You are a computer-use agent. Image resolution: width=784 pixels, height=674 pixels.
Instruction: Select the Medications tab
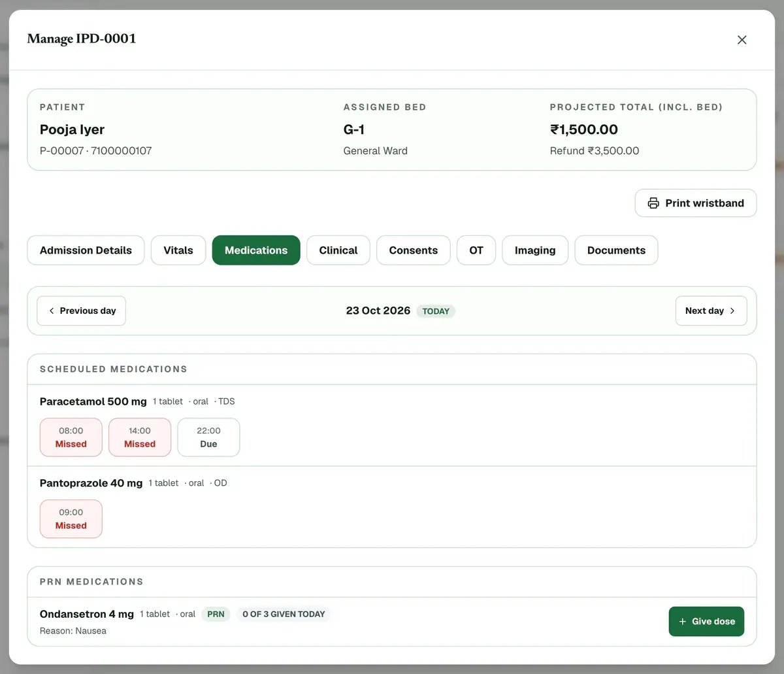pos(256,250)
